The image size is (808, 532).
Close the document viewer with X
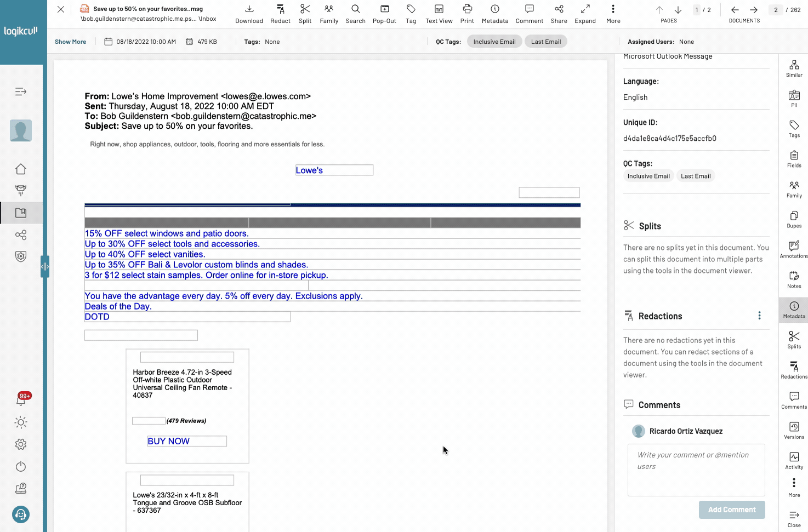click(x=61, y=9)
